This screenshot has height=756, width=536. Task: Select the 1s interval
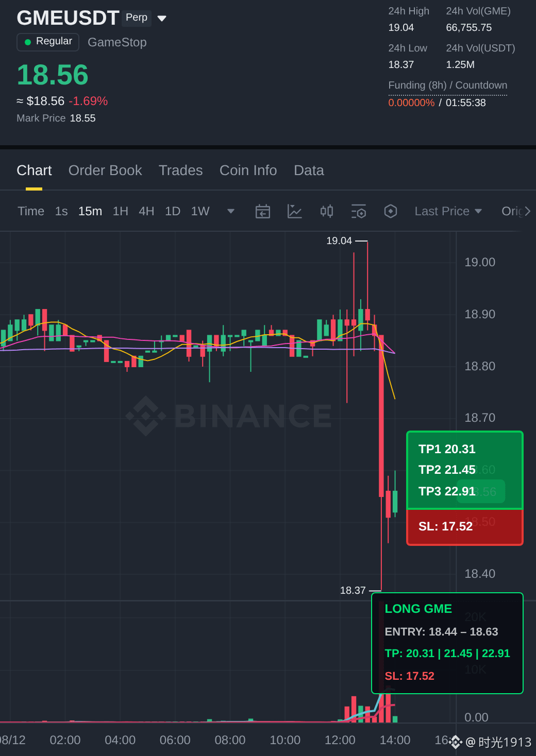point(61,211)
